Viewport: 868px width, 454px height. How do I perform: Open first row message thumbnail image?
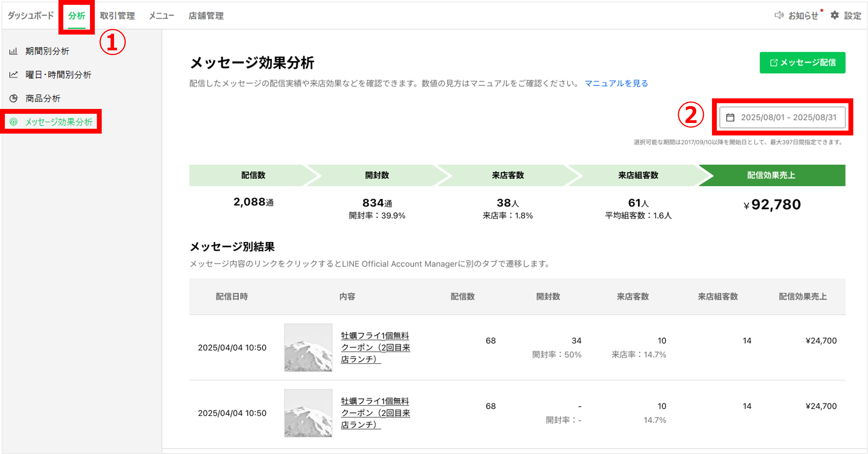point(308,347)
